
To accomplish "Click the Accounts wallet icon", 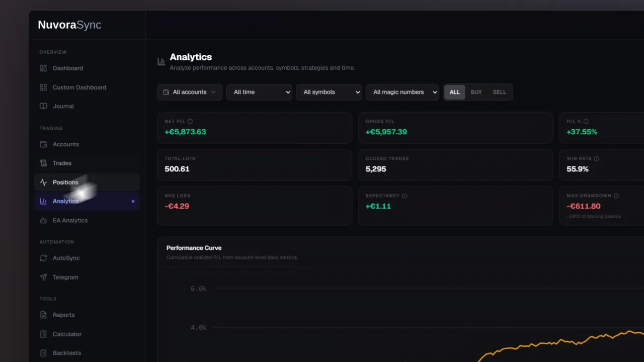I will (x=43, y=144).
